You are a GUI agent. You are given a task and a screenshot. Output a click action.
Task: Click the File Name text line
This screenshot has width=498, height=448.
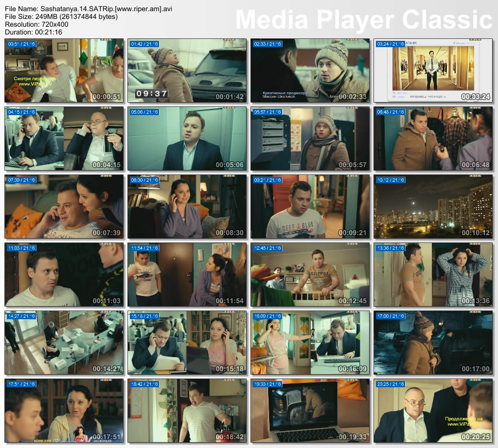88,9
